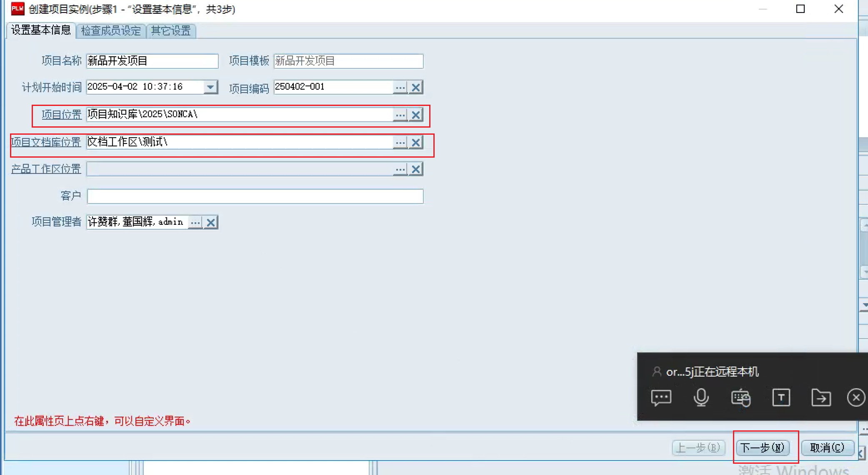Click 上一步(B) button
868x475 pixels.
698,447
